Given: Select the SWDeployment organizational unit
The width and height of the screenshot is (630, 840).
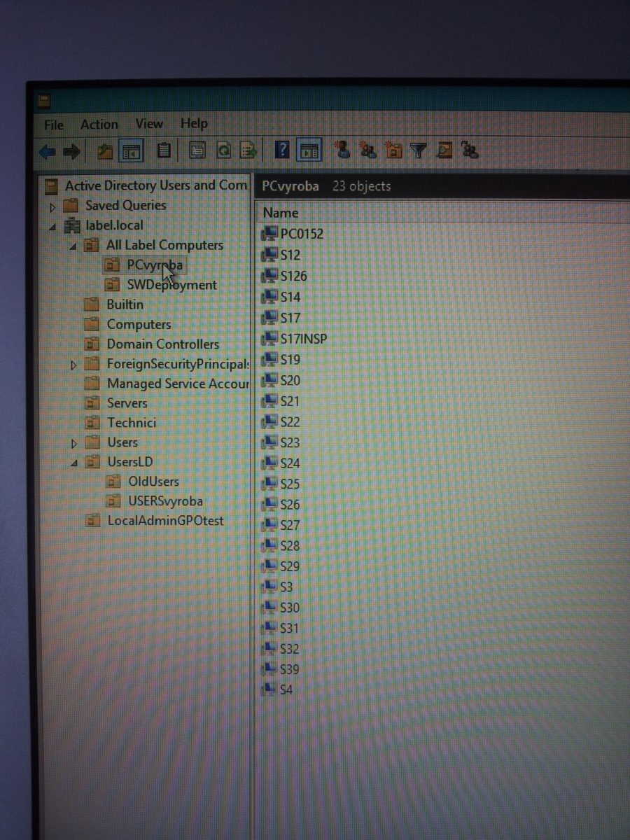Looking at the screenshot, I should coord(171,285).
